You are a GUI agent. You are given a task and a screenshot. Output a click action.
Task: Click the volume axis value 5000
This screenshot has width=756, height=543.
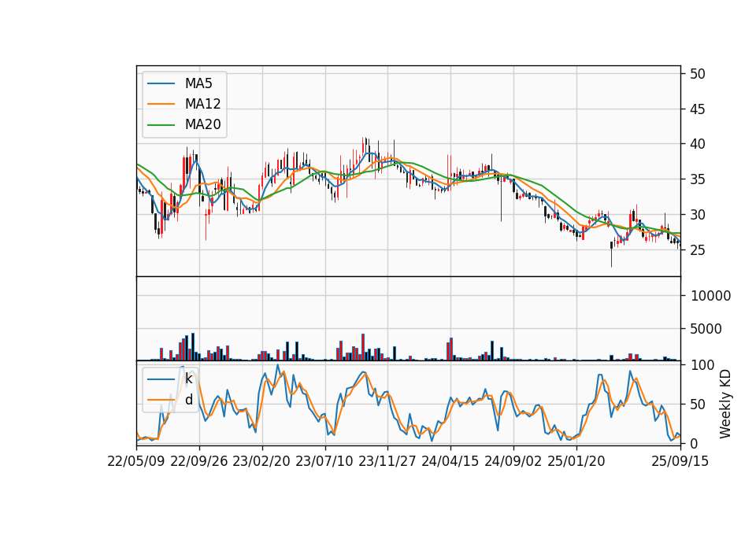point(706,329)
